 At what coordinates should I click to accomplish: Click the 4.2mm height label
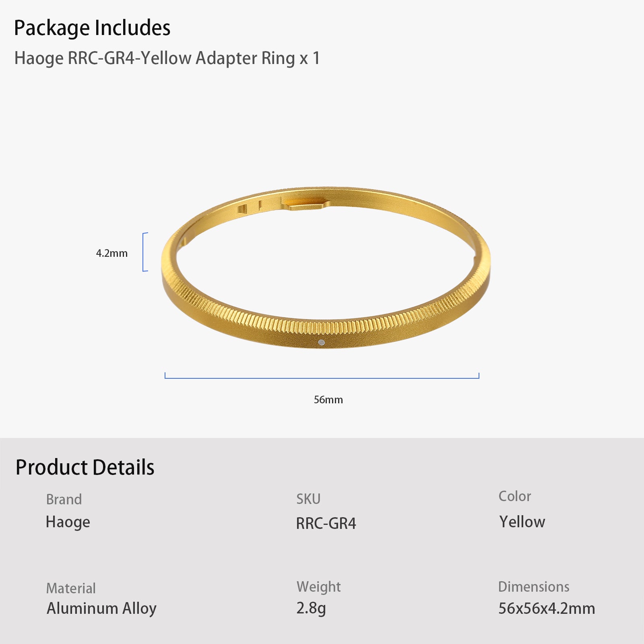click(x=111, y=253)
